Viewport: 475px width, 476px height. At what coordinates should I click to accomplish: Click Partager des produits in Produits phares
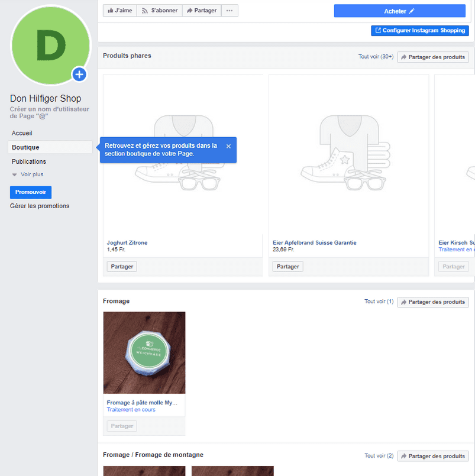[x=433, y=57]
